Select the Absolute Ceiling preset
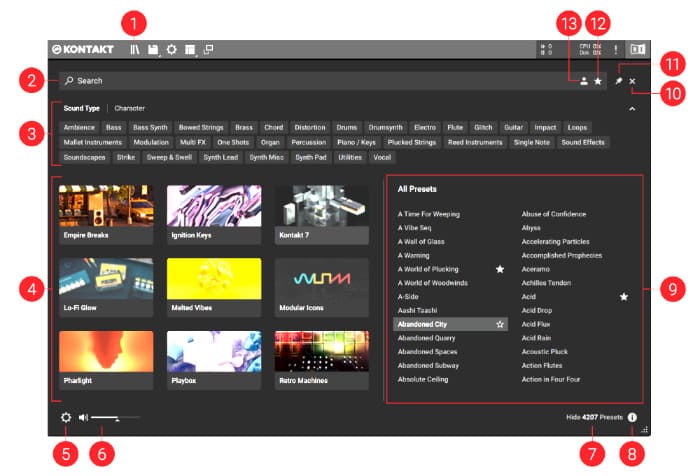This screenshot has width=700, height=476. click(423, 379)
